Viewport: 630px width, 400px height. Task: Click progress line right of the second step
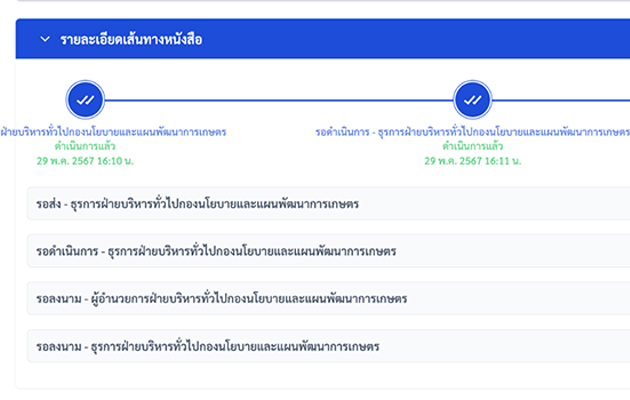tap(560, 100)
